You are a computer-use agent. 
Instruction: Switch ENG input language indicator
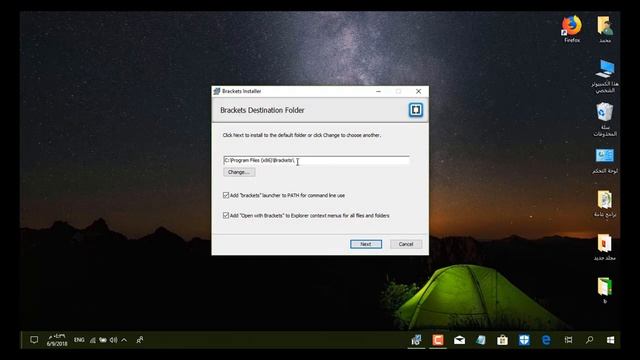pyautogui.click(x=79, y=340)
